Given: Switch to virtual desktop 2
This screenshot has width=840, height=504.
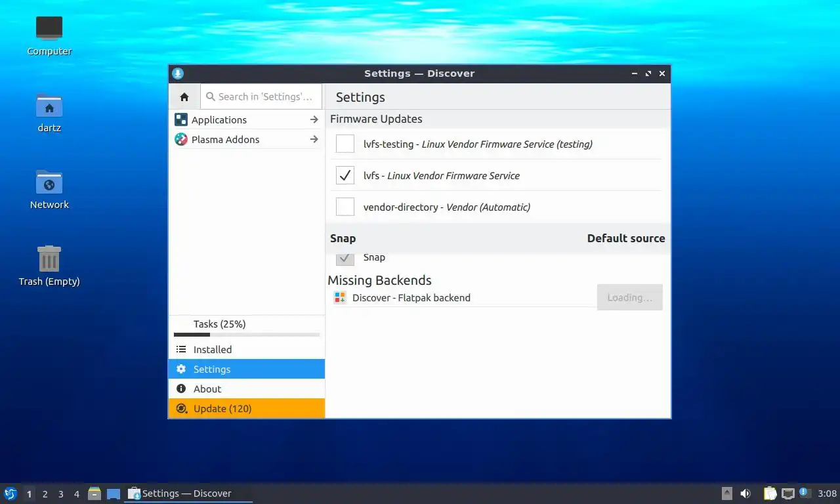Looking at the screenshot, I should [45, 494].
